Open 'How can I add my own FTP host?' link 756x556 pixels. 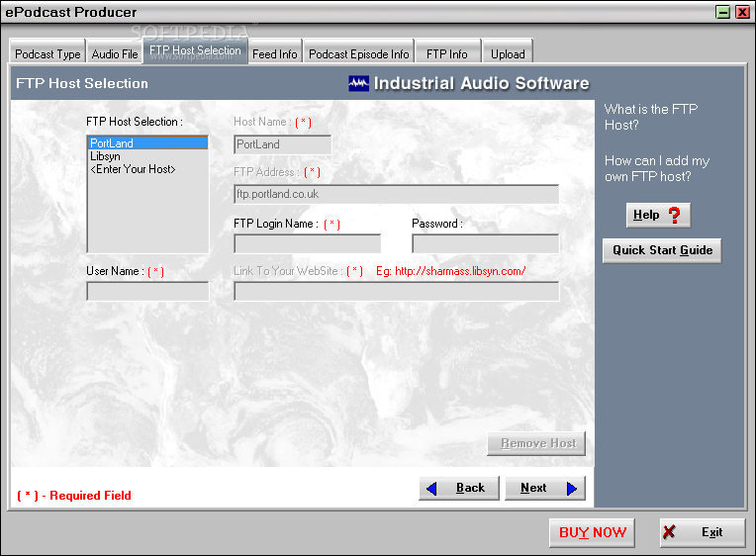[657, 168]
